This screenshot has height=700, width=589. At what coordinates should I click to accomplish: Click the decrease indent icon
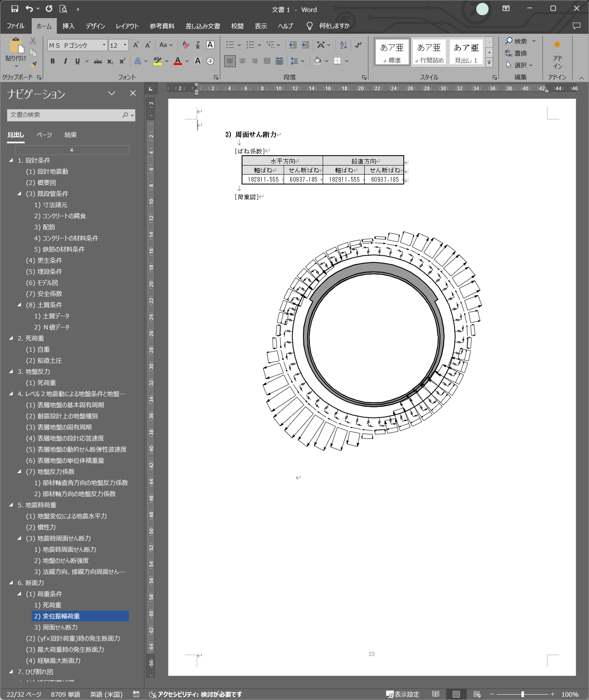[293, 45]
